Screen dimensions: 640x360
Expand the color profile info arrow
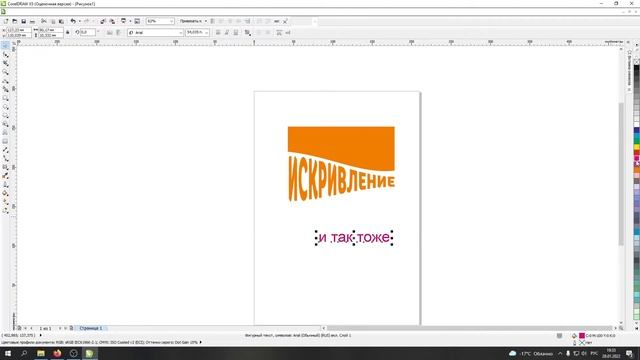200,342
